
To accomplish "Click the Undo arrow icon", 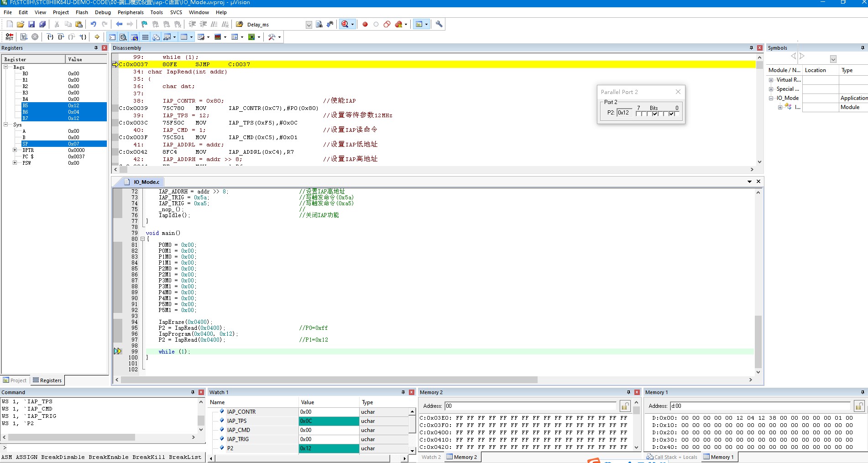I will pos(93,24).
